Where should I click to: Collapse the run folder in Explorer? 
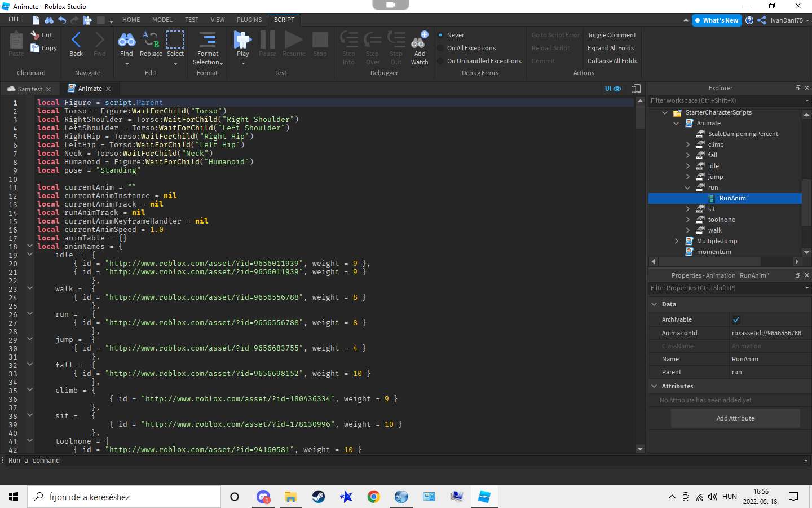[x=688, y=187]
